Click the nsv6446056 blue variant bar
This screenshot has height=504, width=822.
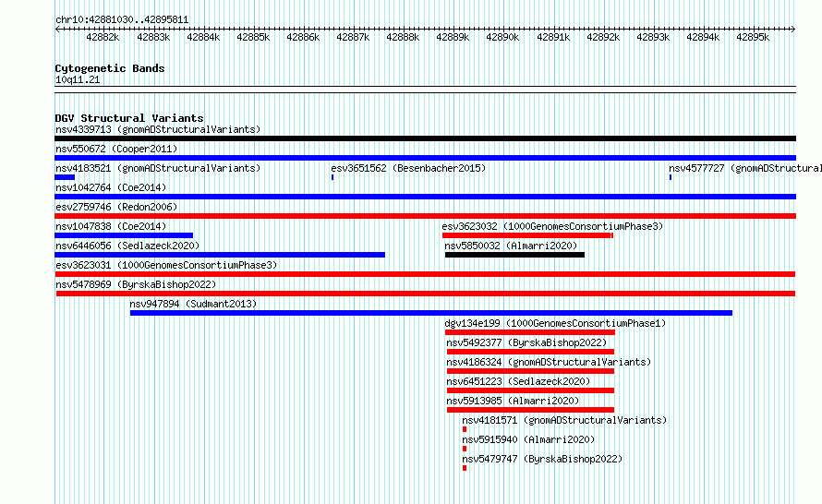[x=220, y=255]
